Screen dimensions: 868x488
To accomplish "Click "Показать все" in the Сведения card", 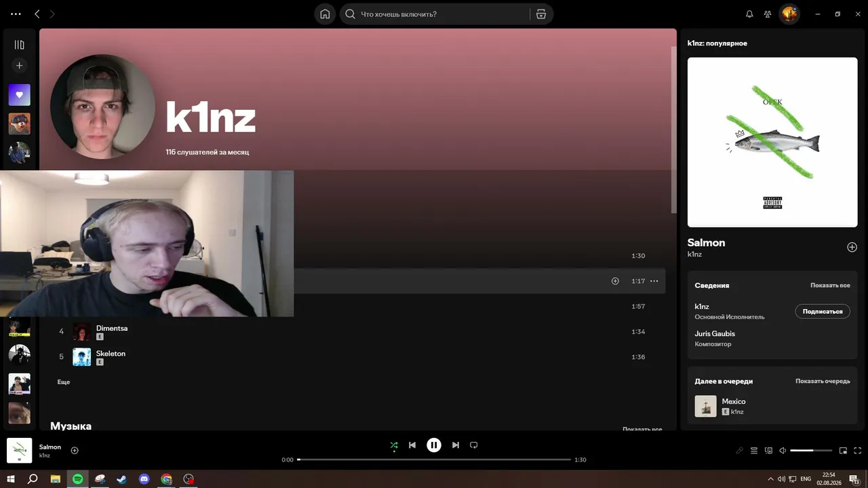I will [830, 285].
